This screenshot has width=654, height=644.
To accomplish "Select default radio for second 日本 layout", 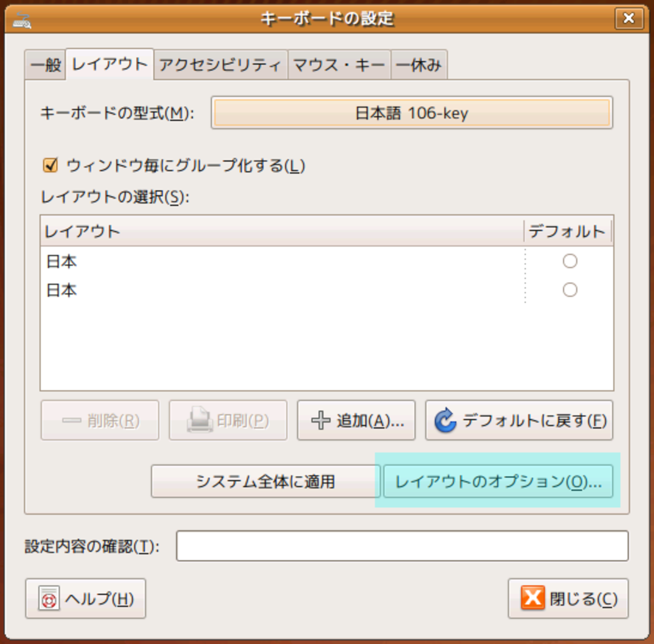I will pyautogui.click(x=569, y=290).
